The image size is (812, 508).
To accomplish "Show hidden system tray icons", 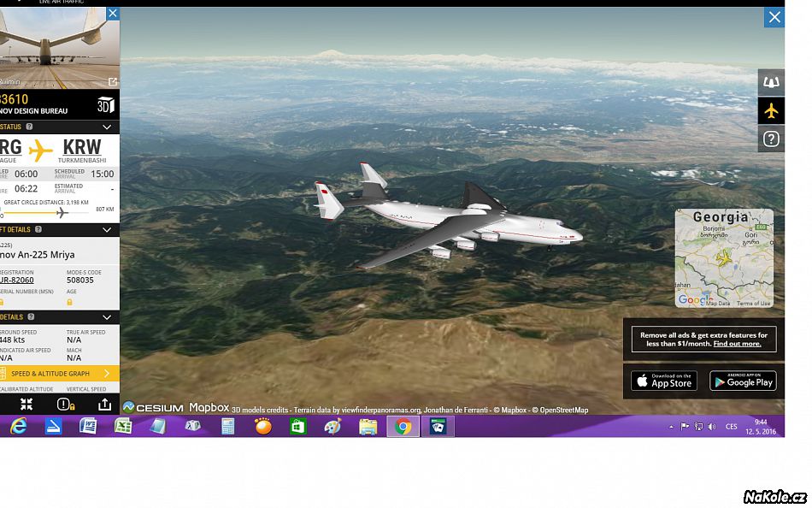I will 671,427.
